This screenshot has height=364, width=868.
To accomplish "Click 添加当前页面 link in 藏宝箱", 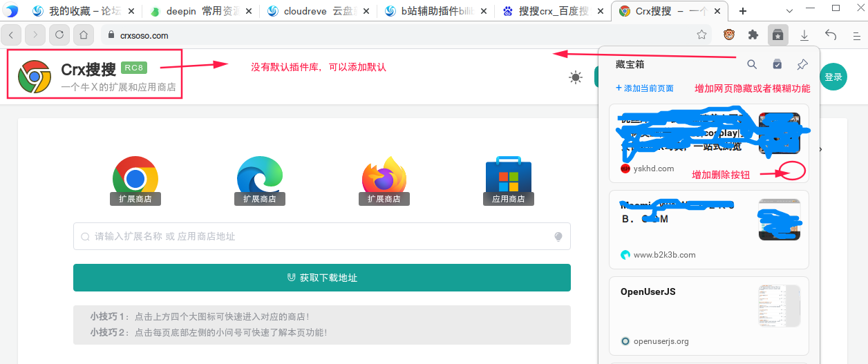I will click(x=644, y=88).
